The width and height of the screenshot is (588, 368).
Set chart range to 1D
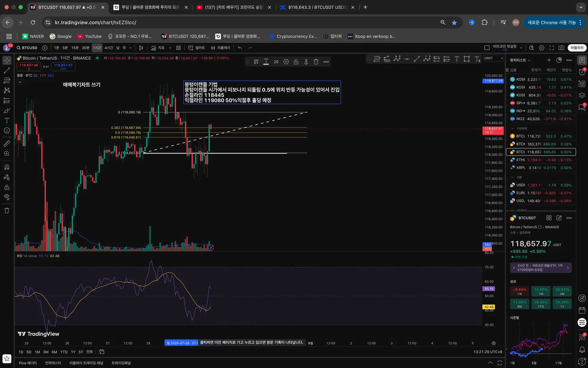point(21,352)
